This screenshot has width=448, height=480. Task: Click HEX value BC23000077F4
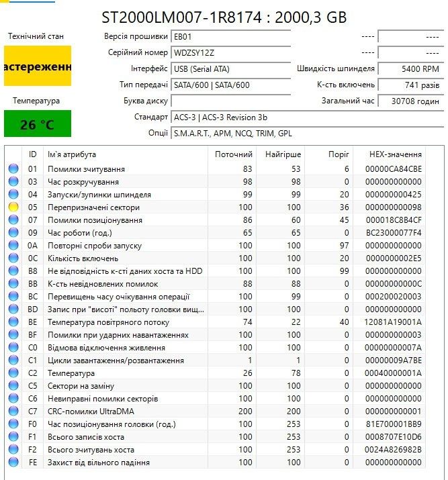(x=394, y=233)
